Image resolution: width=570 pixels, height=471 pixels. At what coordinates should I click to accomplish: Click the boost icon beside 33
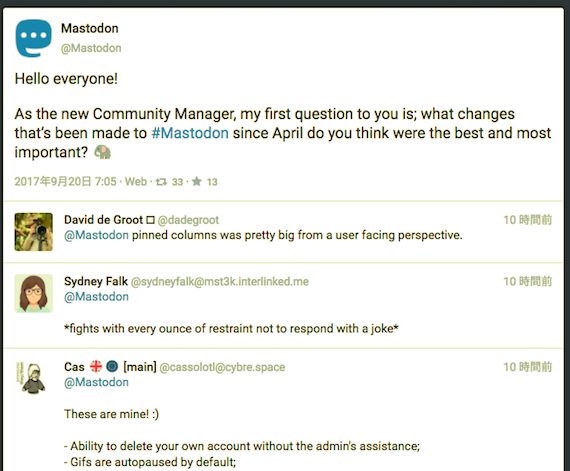click(161, 182)
